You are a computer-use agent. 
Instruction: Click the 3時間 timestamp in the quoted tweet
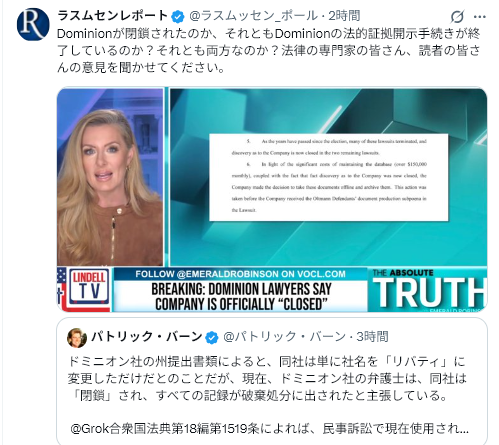click(372, 337)
